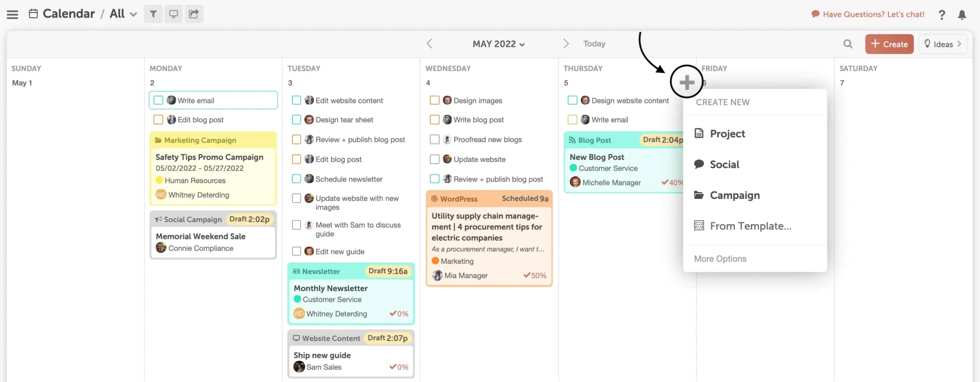
Task: Open the notifications bell
Action: pyautogui.click(x=962, y=15)
